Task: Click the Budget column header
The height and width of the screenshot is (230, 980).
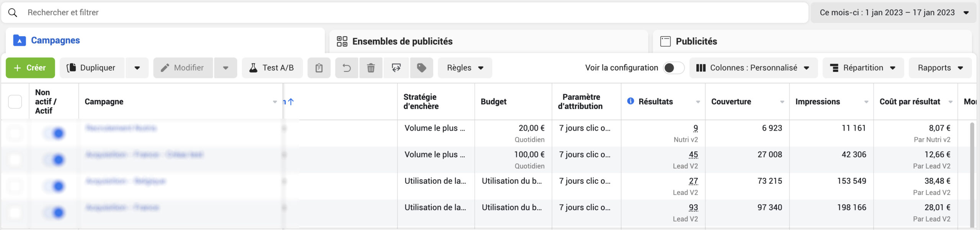Action: 513,102
